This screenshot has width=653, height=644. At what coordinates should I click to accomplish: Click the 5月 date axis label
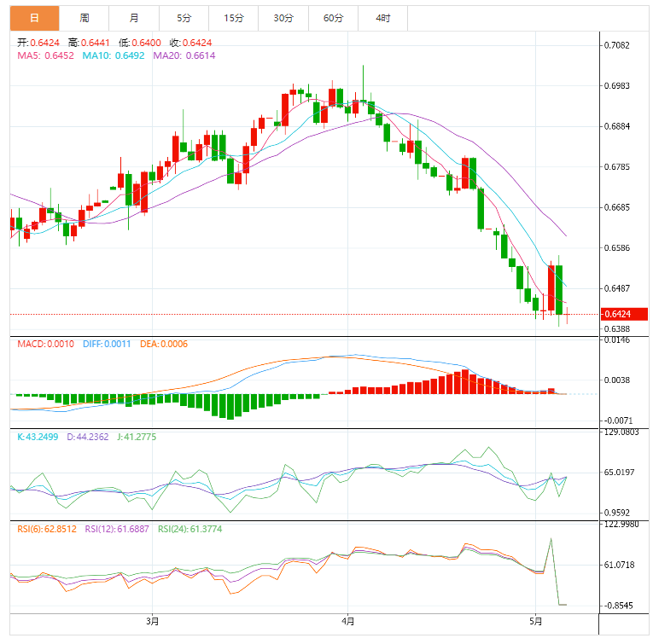click(535, 622)
